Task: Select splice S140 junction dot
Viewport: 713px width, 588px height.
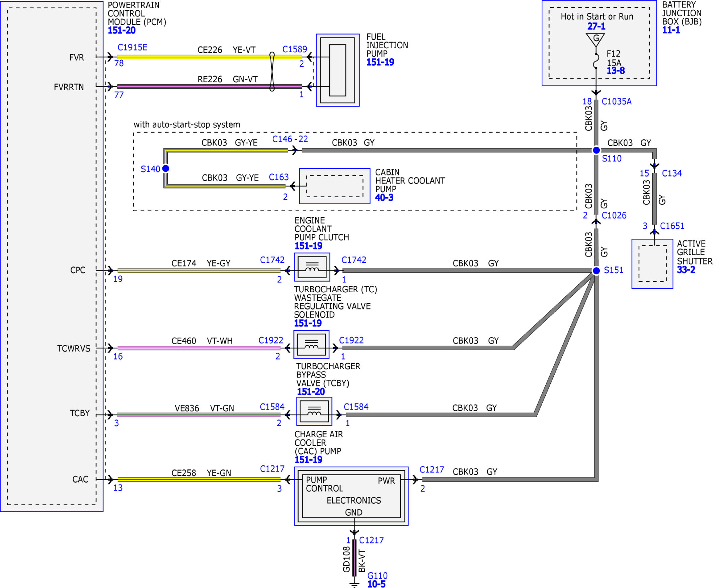Action: [x=166, y=168]
